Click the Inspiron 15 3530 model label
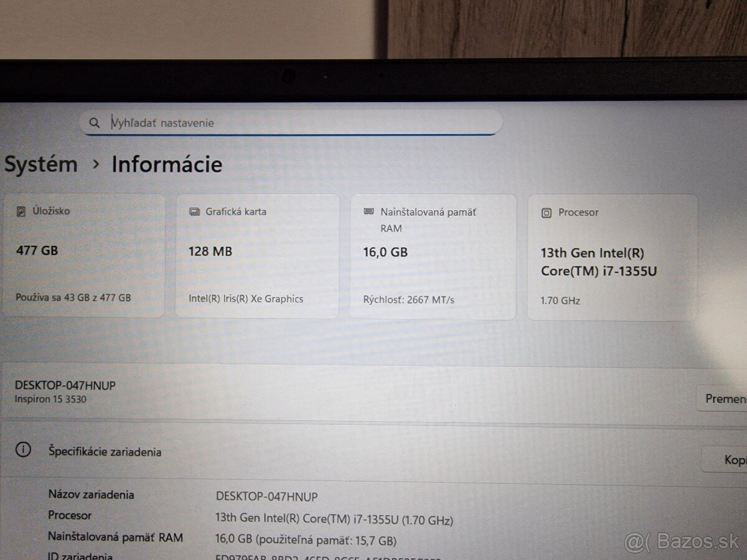 50,399
